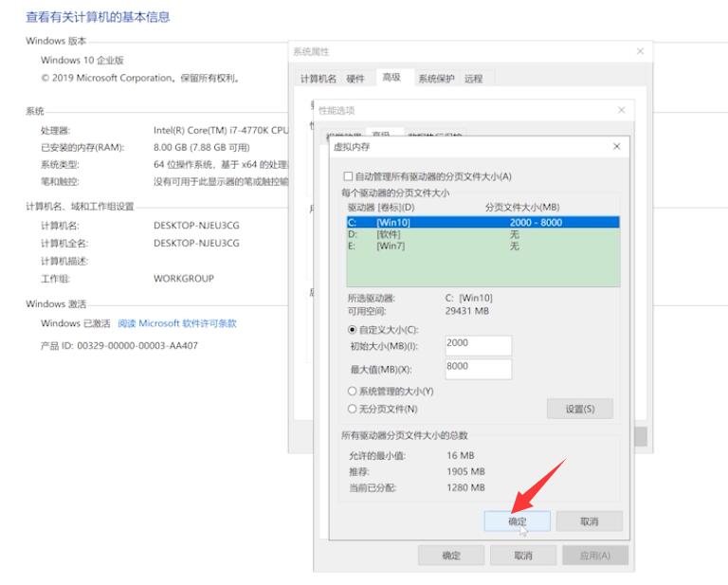Click computer name DESKTOP-NJEU3CG value
Image resolution: width=728 pixels, height=585 pixels.
tap(196, 225)
